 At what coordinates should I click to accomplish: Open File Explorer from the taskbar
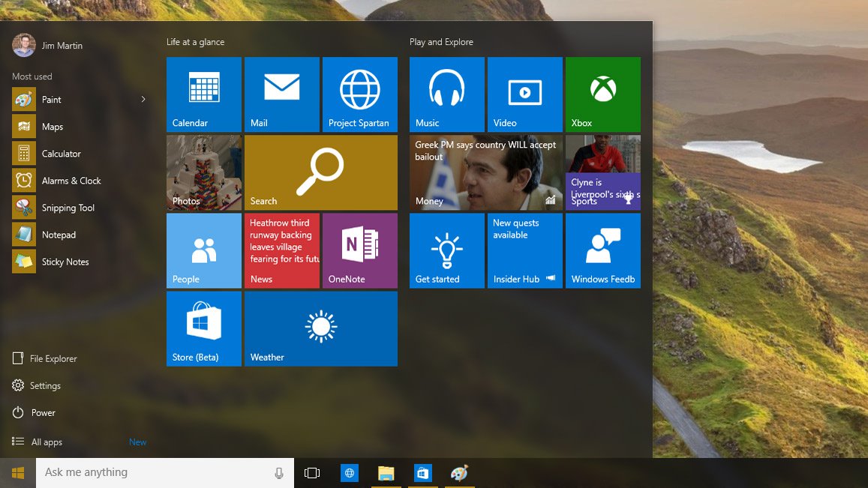click(x=386, y=473)
